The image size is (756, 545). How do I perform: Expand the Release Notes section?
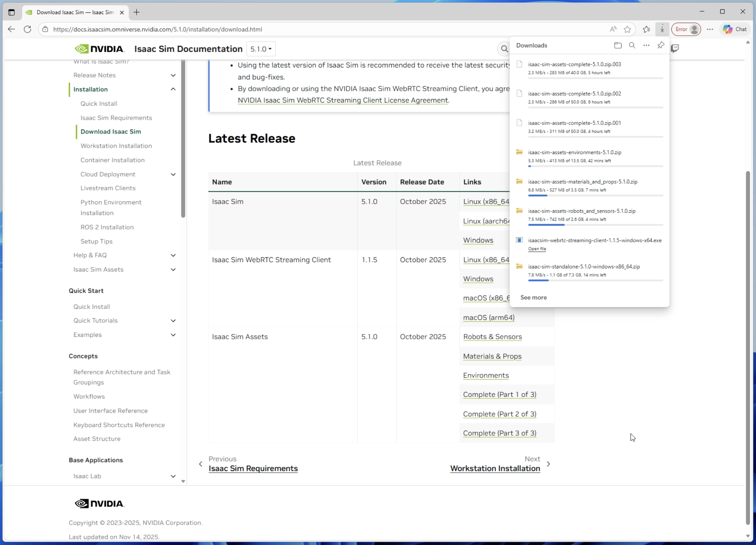173,75
